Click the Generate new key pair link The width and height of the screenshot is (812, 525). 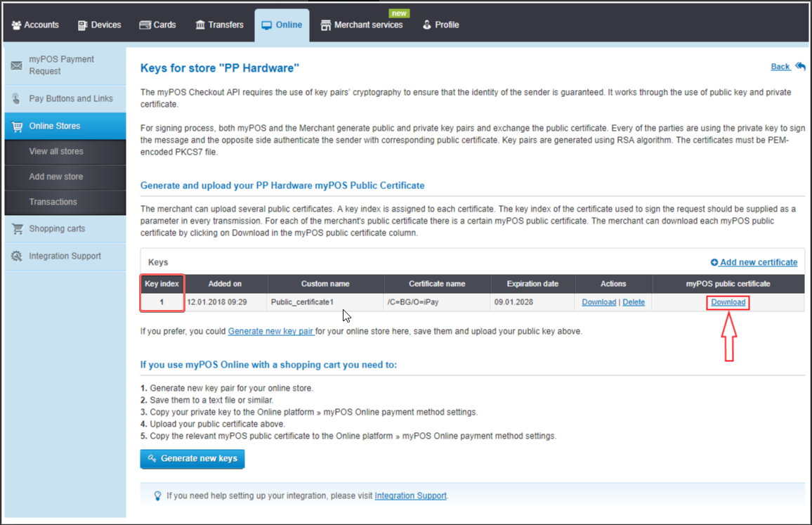pyautogui.click(x=270, y=331)
